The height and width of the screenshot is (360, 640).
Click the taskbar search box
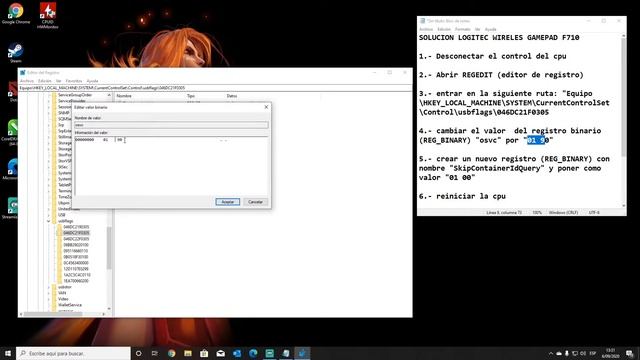pos(73,353)
